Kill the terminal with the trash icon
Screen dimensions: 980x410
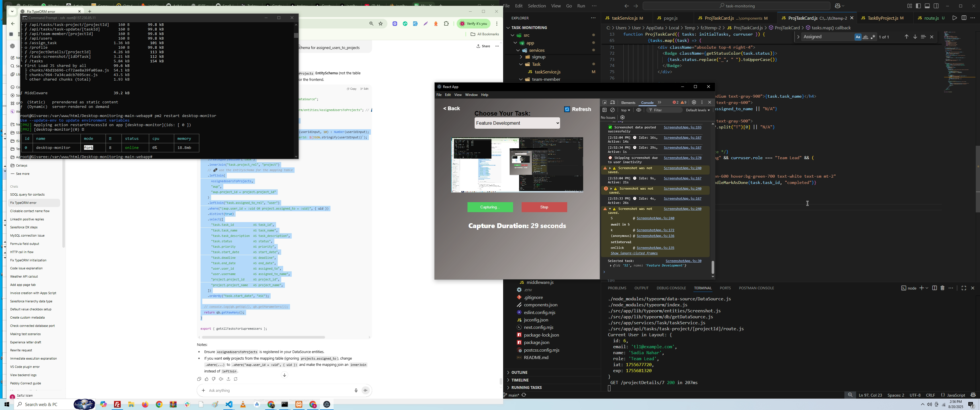942,288
